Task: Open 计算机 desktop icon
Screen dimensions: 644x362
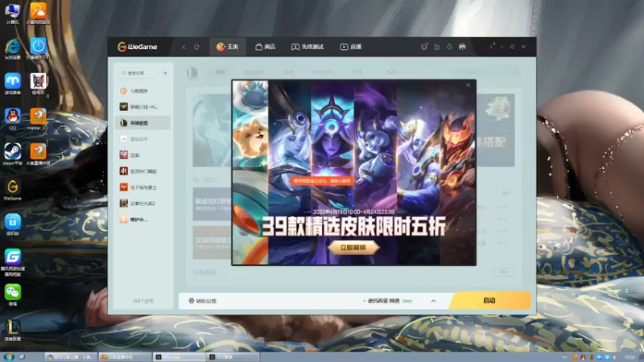Action: (12, 13)
